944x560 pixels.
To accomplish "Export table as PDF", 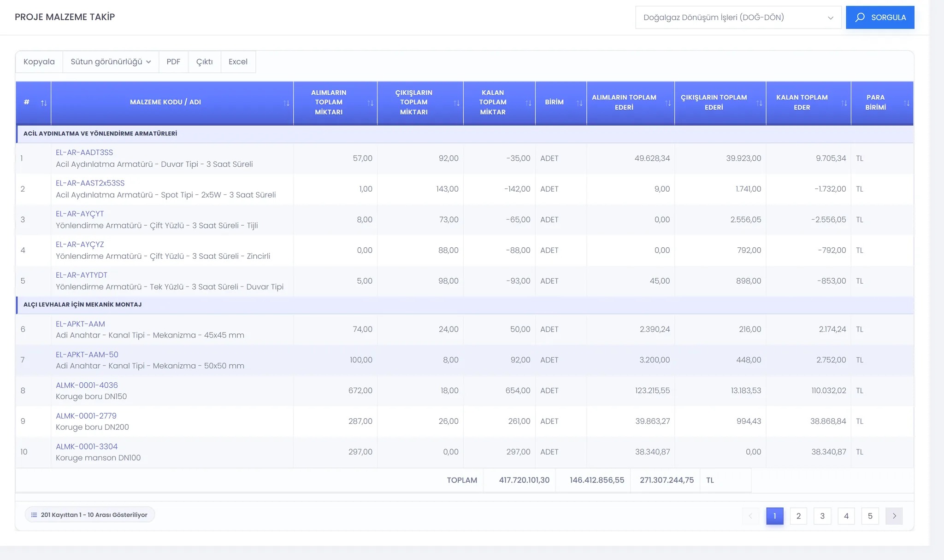I will pyautogui.click(x=173, y=62).
